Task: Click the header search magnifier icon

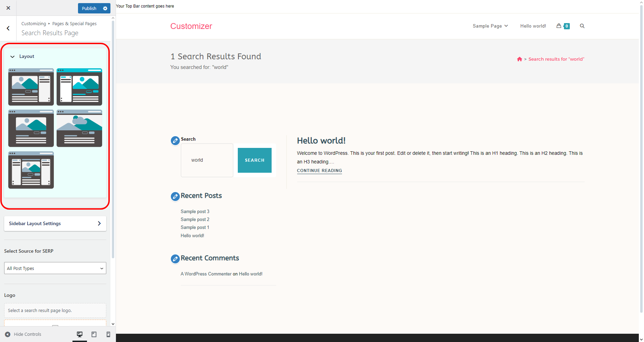Action: pyautogui.click(x=582, y=26)
